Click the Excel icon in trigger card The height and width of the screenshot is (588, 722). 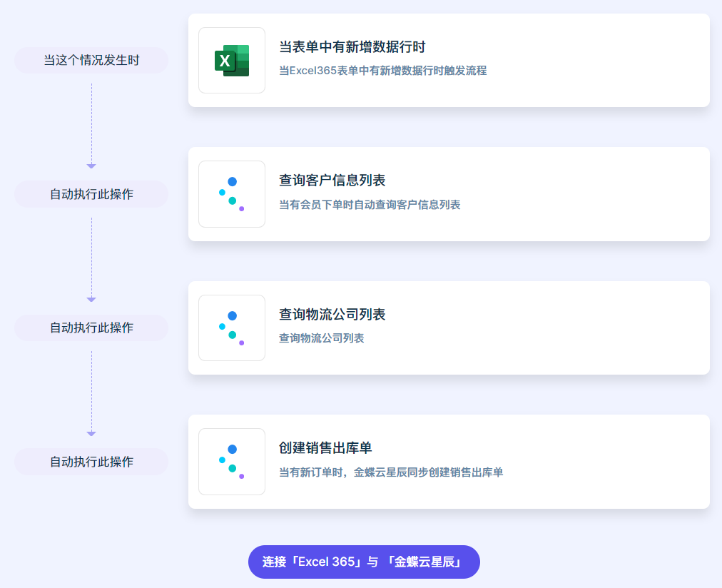(232, 61)
